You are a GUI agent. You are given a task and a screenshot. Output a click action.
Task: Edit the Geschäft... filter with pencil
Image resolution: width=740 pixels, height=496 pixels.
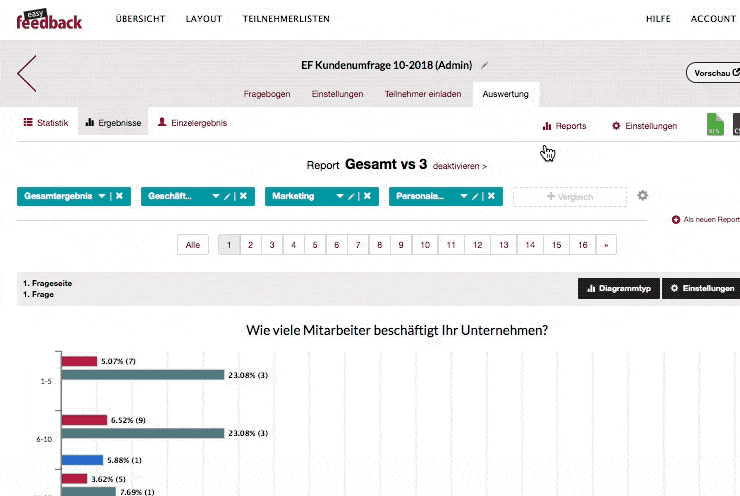click(x=227, y=196)
